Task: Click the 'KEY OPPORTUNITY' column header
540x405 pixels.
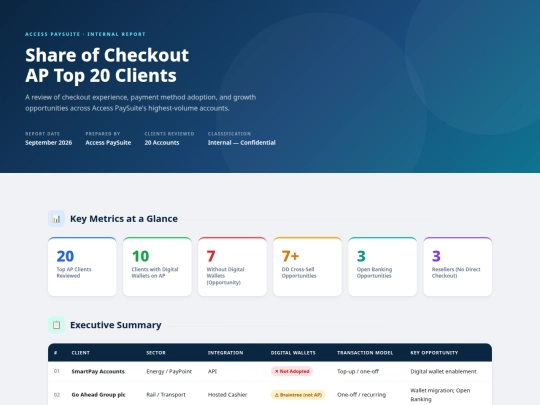Action: tap(434, 353)
